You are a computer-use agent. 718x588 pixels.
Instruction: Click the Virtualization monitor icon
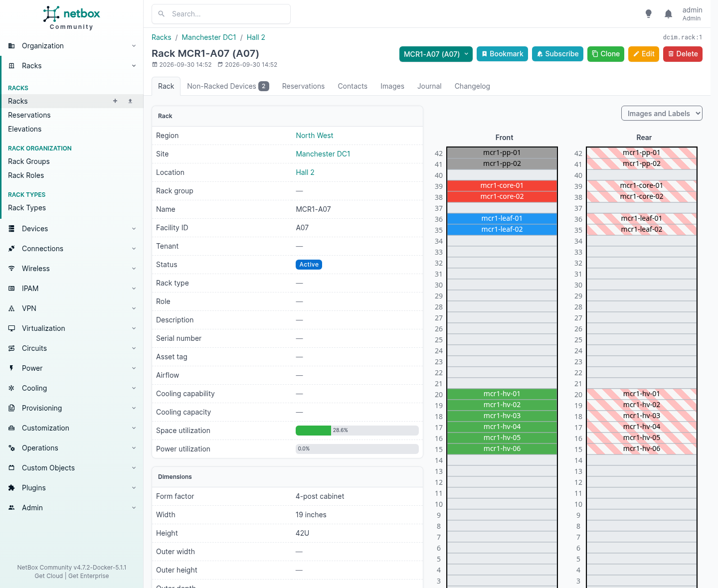[x=11, y=328]
